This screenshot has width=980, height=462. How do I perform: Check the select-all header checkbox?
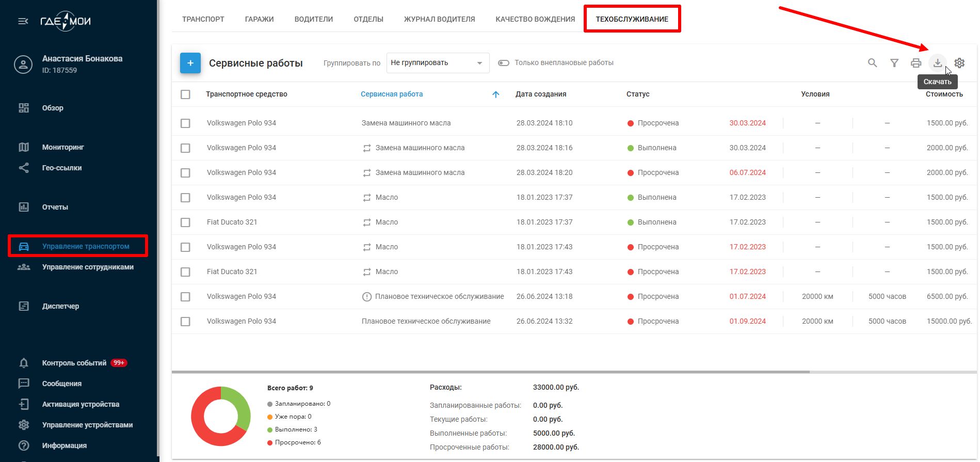click(x=185, y=94)
